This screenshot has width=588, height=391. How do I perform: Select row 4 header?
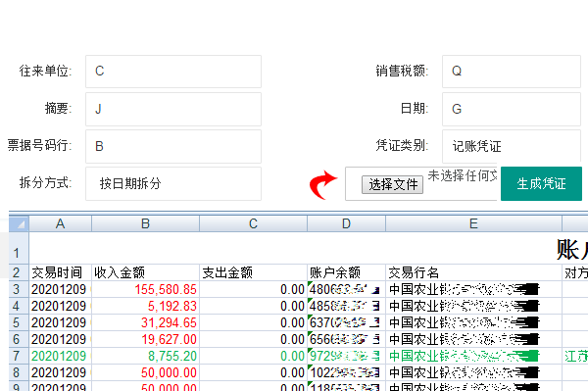tap(19, 306)
